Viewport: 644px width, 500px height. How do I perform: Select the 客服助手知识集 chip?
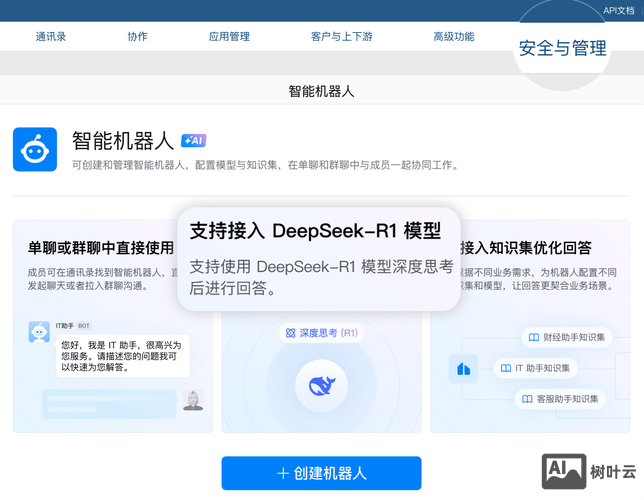[x=560, y=399]
